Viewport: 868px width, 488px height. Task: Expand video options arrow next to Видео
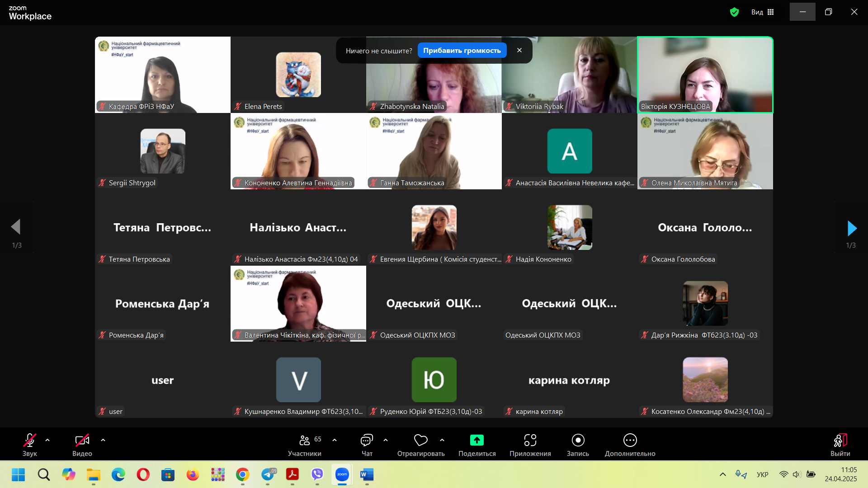pyautogui.click(x=103, y=440)
